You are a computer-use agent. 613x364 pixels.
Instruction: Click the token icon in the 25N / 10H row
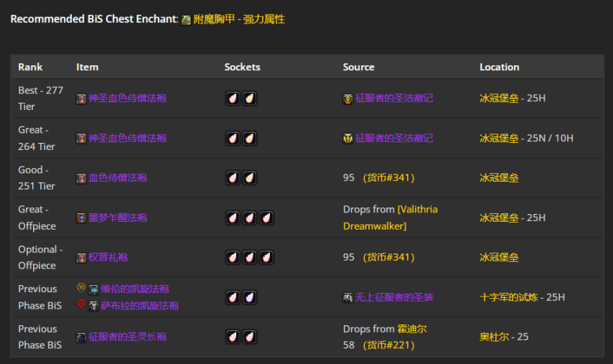pyautogui.click(x=348, y=139)
